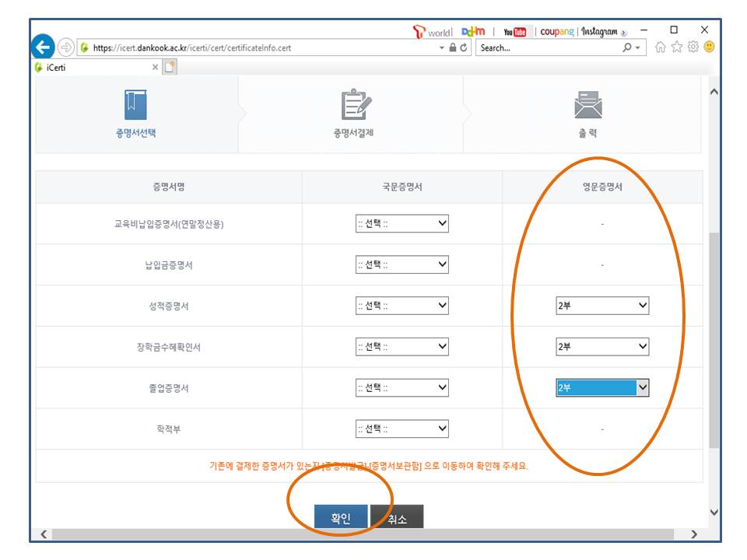Open 학적부 국문증명서 선택 dropdown
This screenshot has width=747, height=560.
point(402,429)
